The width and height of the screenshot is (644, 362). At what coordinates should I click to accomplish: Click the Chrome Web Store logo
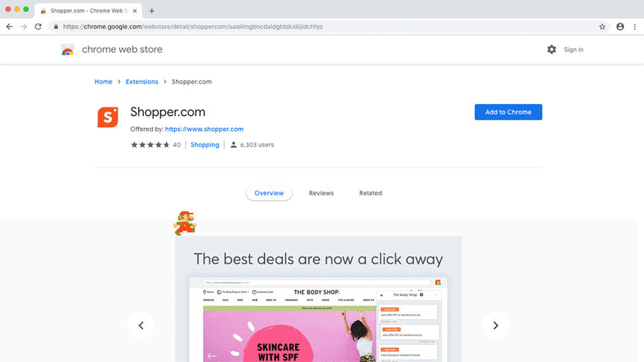(68, 49)
